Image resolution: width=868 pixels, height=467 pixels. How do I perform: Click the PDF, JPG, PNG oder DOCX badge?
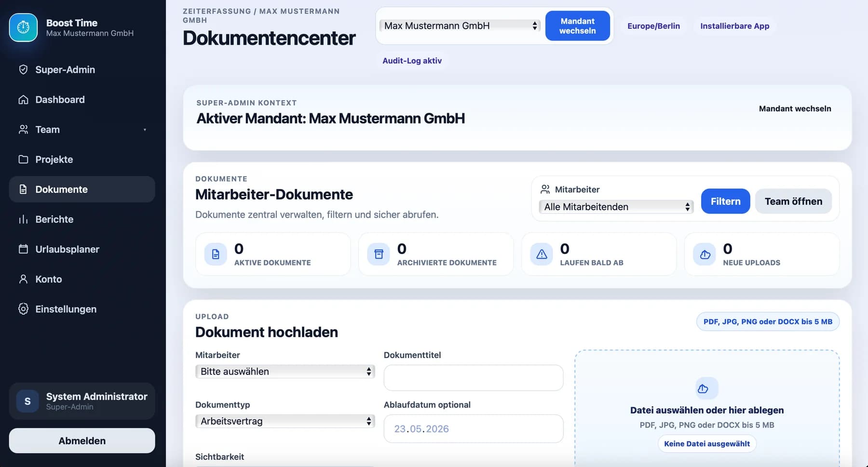[768, 321]
